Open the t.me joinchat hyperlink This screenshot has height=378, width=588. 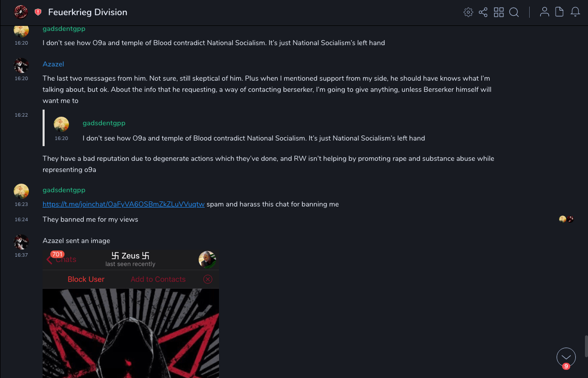[x=123, y=204]
